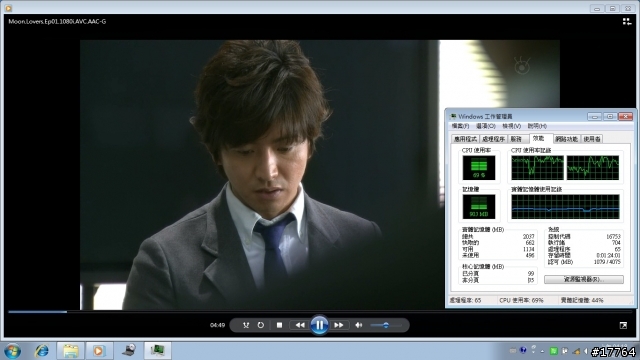Open the Windows Start menu

click(x=13, y=351)
